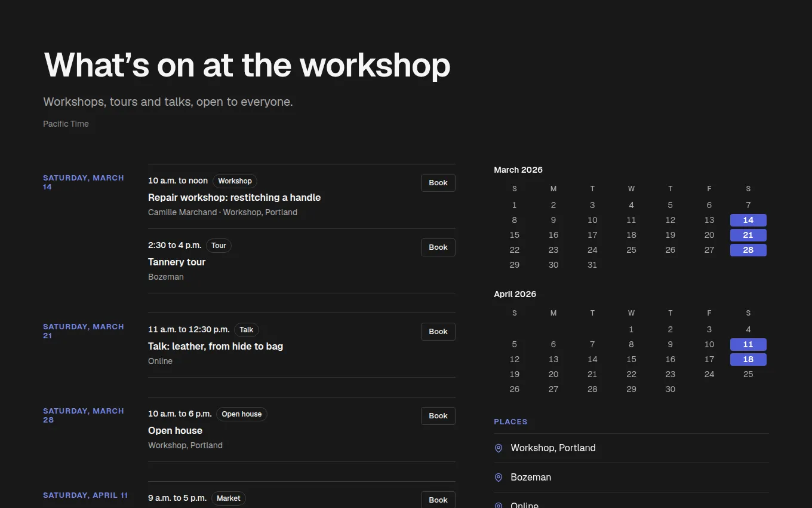
Task: Click the 'Online' location under the leather talk
Action: 160,361
